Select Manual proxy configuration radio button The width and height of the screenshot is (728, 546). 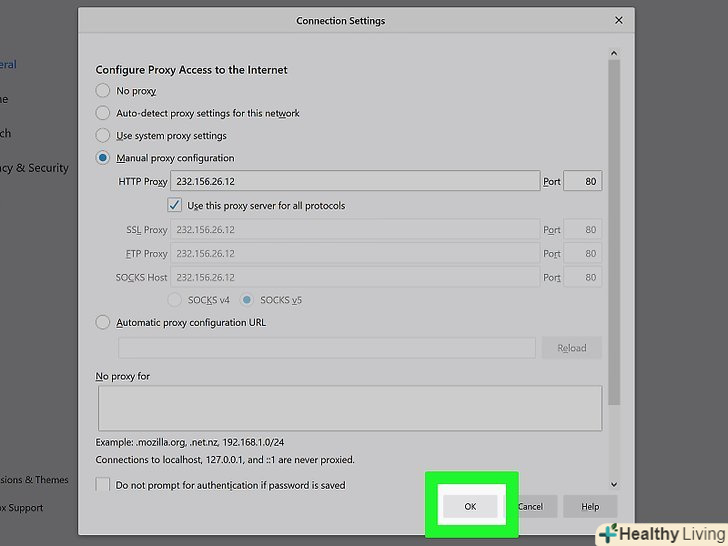pos(103,158)
